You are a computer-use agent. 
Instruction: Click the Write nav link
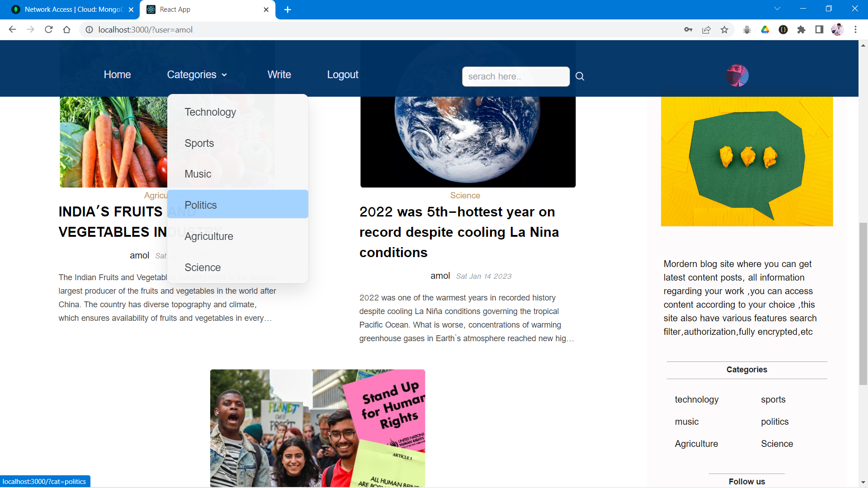(279, 75)
